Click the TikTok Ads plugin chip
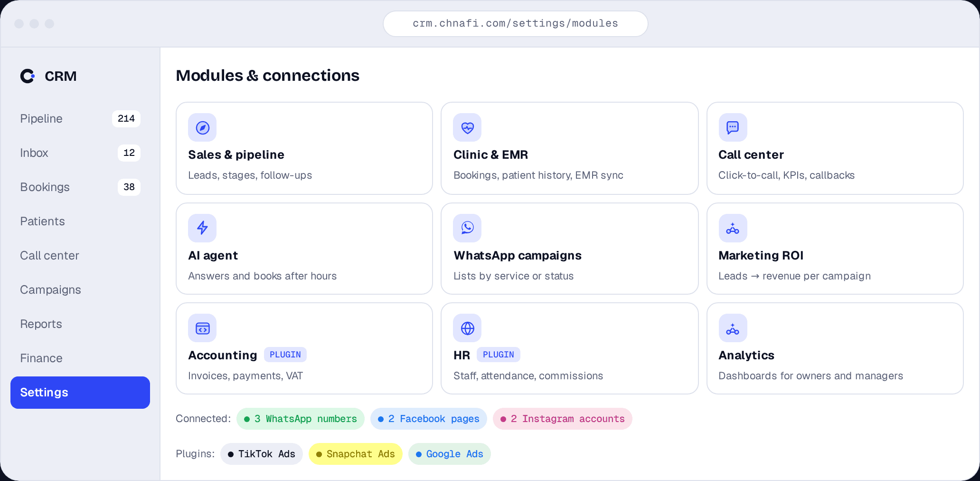The image size is (980, 481). coord(262,454)
